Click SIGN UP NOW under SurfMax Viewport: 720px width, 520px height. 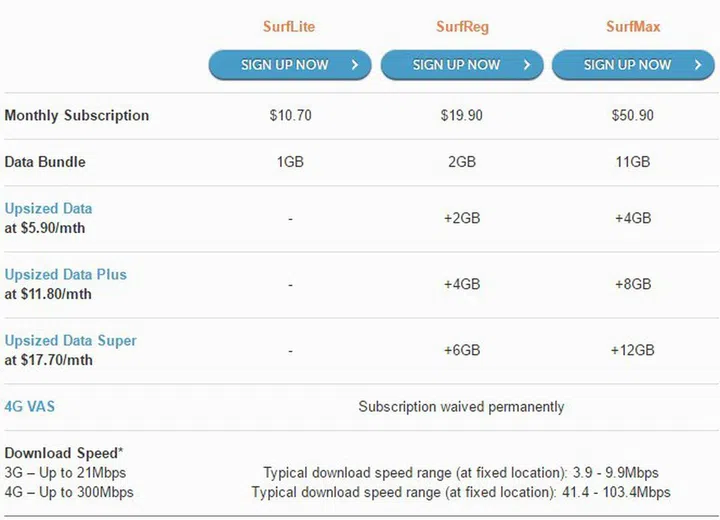pos(627,65)
